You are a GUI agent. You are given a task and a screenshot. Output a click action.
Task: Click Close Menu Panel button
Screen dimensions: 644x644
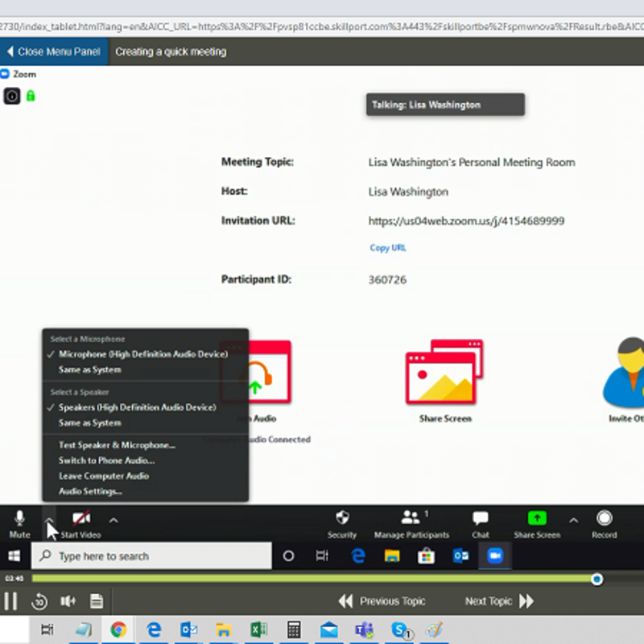pos(54,52)
